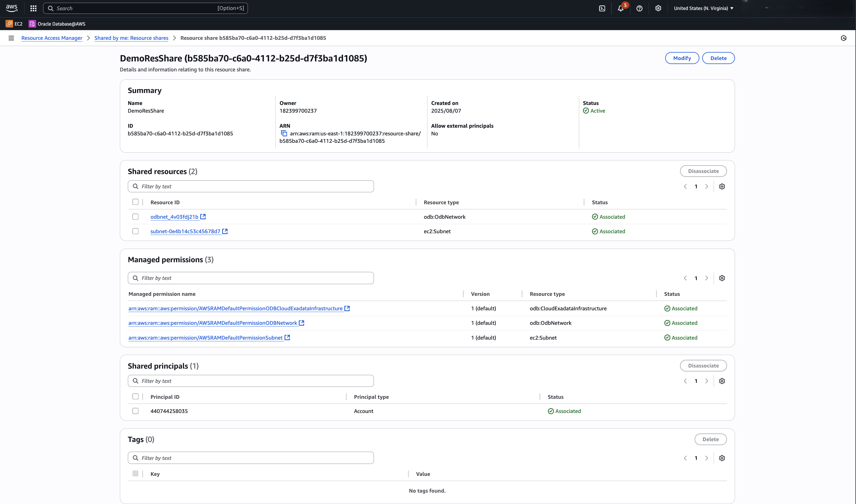Open Shared resources table preferences gear
This screenshot has height=504, width=856.
722,187
